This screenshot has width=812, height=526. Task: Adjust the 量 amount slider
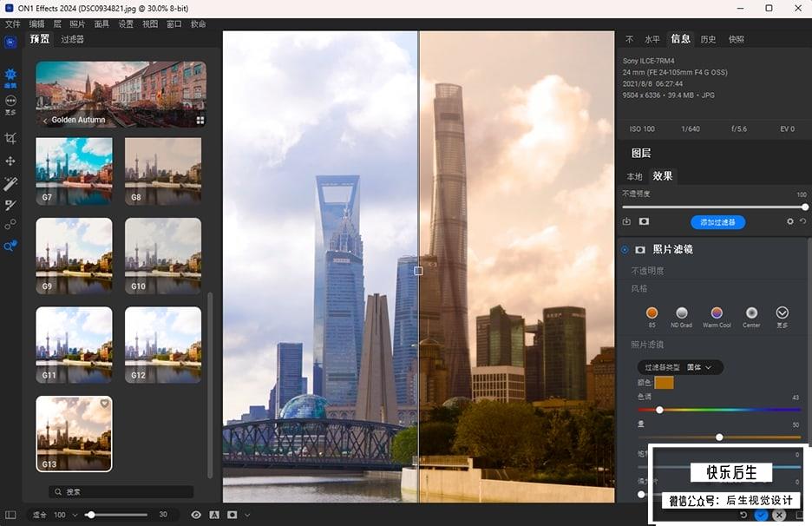(x=719, y=437)
